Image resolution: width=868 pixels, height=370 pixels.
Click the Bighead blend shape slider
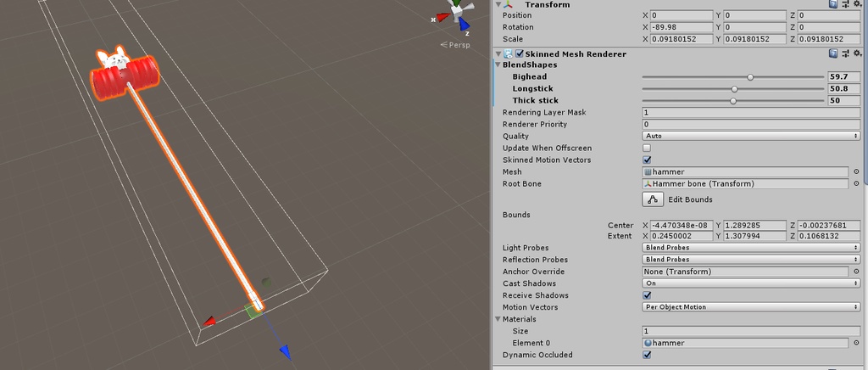coord(733,77)
